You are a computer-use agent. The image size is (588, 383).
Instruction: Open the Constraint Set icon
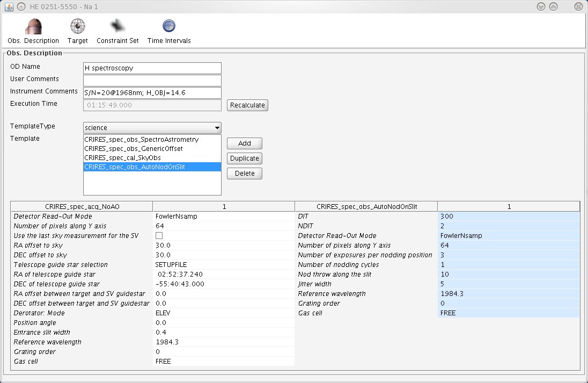pyautogui.click(x=117, y=26)
